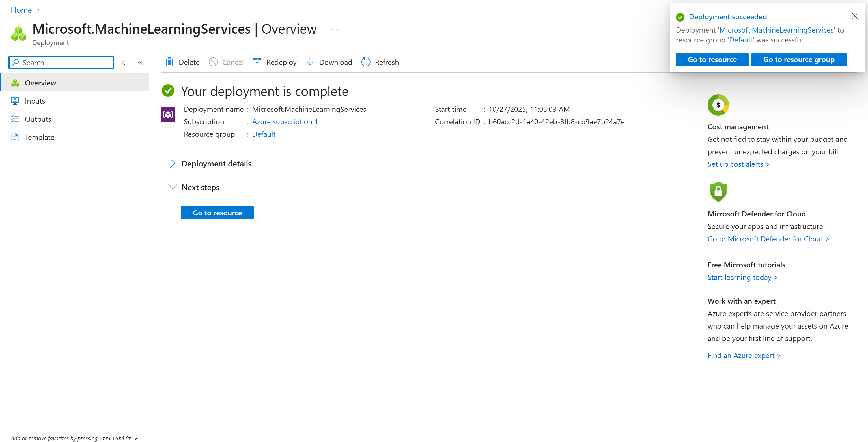Viewport: 868px width, 442px height.
Task: Open the Azure subscription 1 link
Action: (285, 122)
